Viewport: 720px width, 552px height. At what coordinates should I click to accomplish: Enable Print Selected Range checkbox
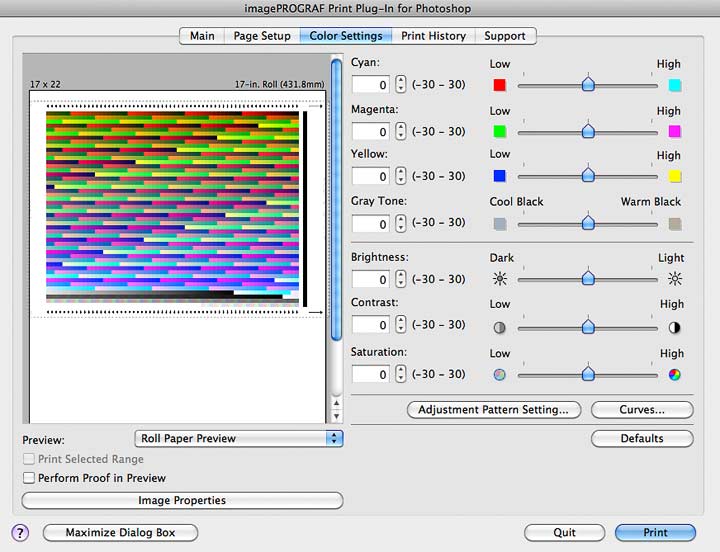click(x=29, y=459)
